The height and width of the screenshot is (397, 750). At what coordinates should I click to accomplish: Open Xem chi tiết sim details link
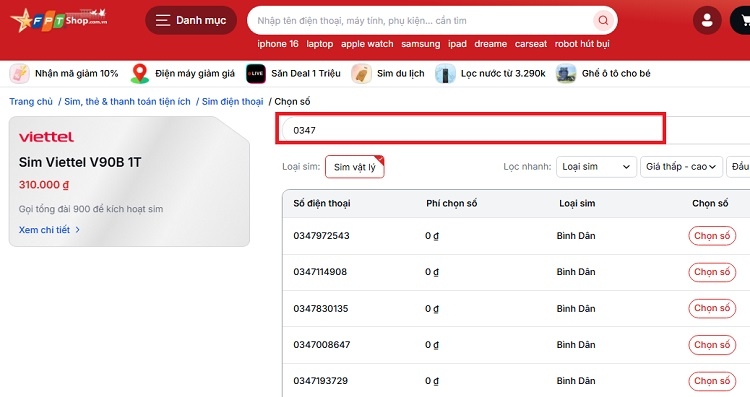49,230
